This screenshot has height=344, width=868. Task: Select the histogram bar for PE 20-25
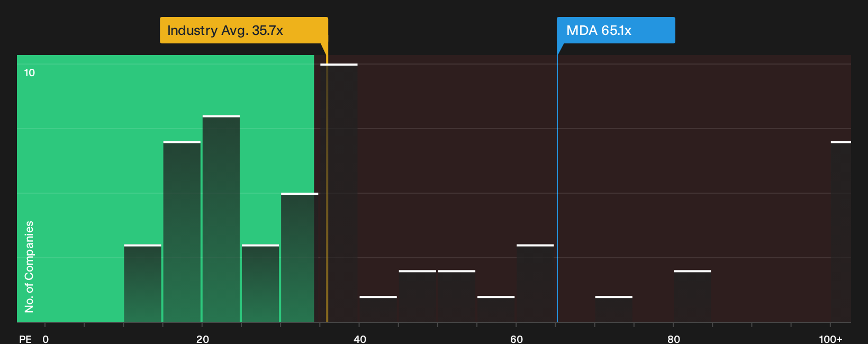click(221, 219)
